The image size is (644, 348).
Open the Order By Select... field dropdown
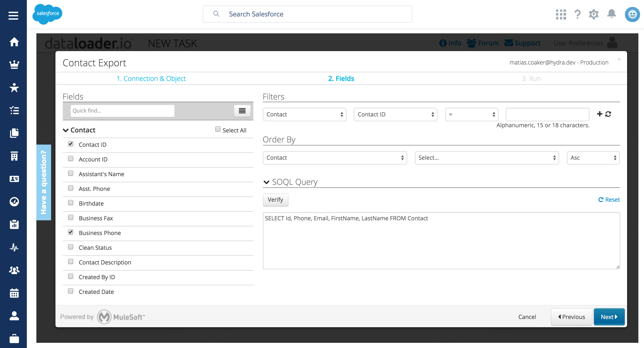[x=487, y=158]
